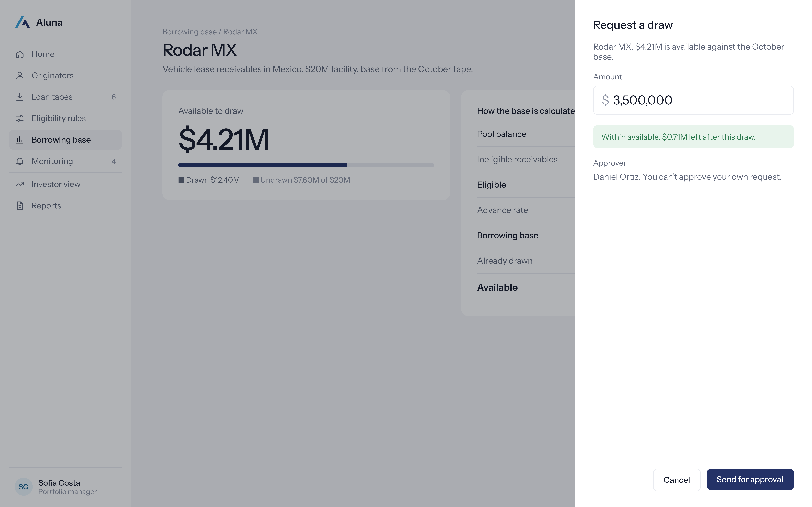
Task: Click the Investor view trend icon
Action: (x=20, y=184)
